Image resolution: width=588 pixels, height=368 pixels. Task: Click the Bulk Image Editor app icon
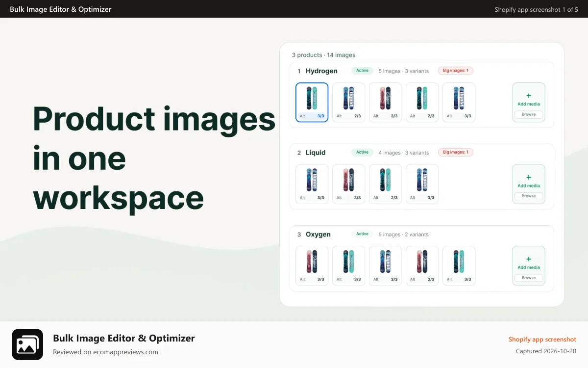(27, 344)
